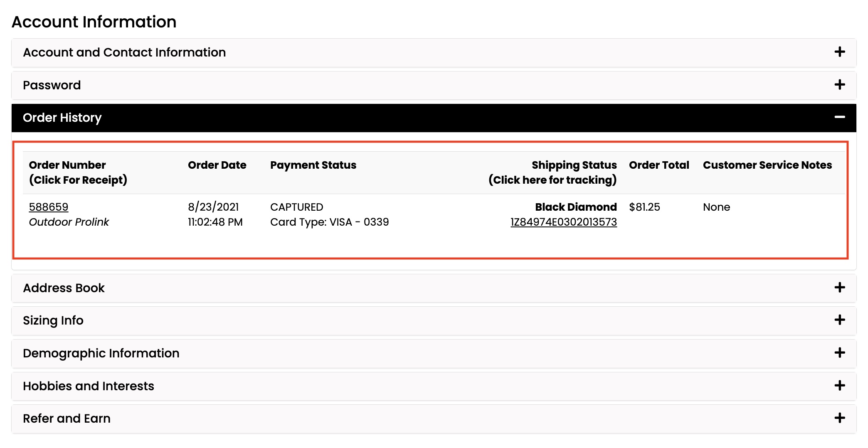Click the plus icon beside Password
This screenshot has height=448, width=868.
840,85
